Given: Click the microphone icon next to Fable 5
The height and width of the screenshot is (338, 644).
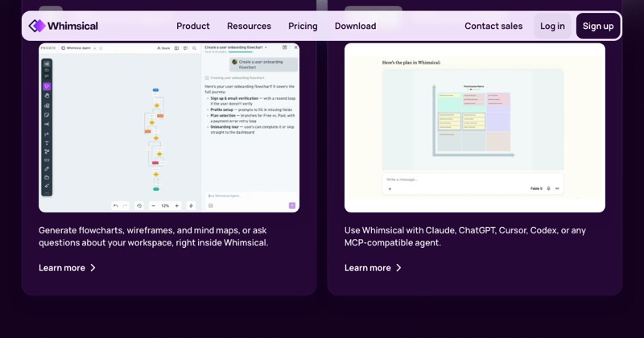Looking at the screenshot, I should (548, 188).
